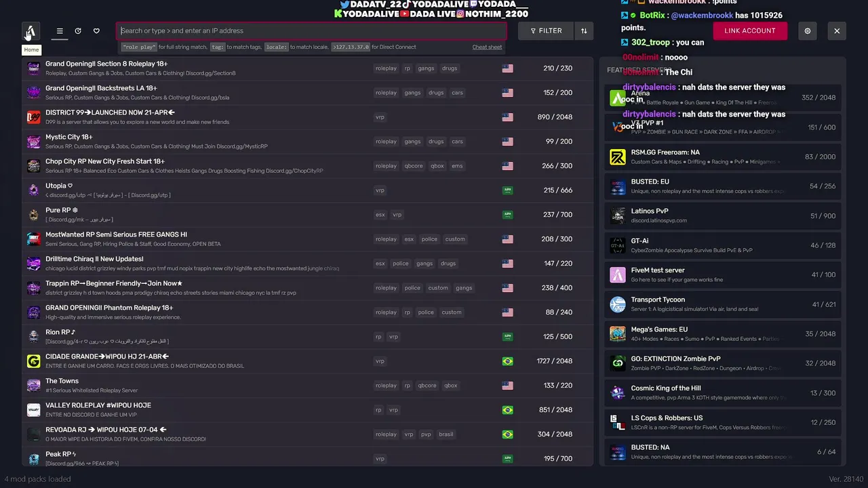Image resolution: width=868 pixels, height=488 pixels.
Task: Filter by qbcore tag on Chop City row
Action: point(413,166)
